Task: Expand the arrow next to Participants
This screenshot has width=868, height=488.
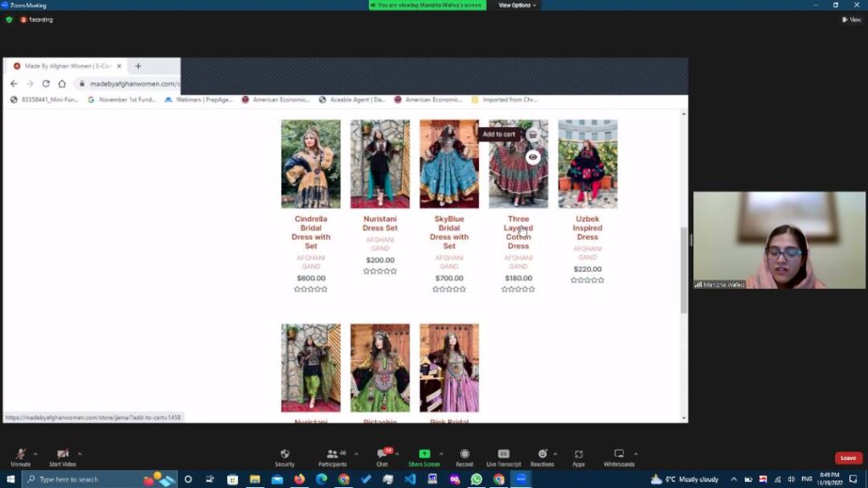Action: tap(356, 454)
